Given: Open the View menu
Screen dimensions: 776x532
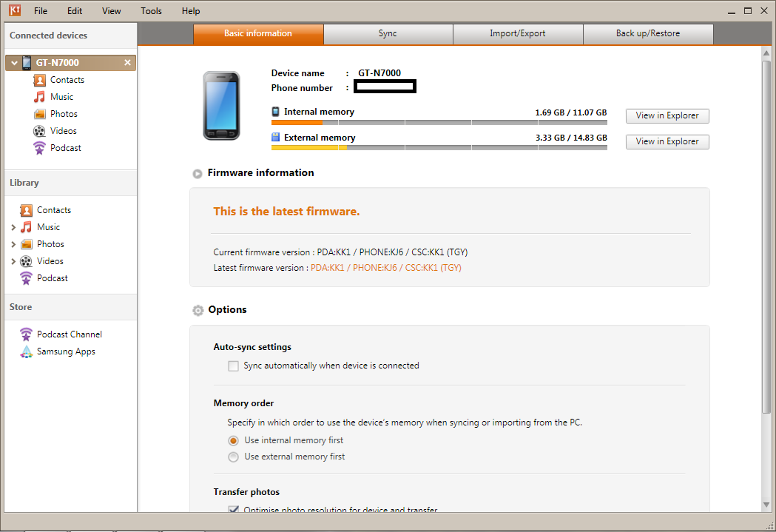Looking at the screenshot, I should click(x=112, y=11).
